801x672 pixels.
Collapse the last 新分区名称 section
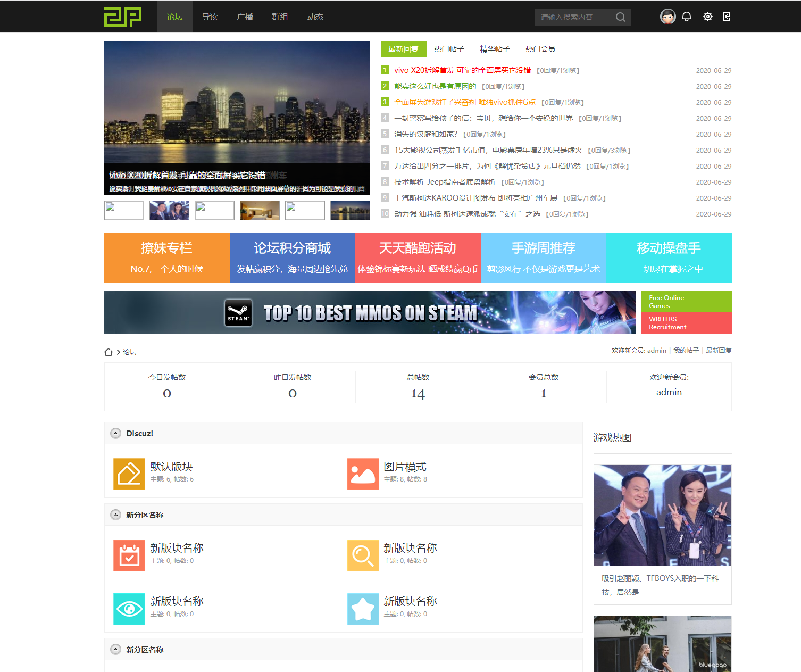pos(115,649)
